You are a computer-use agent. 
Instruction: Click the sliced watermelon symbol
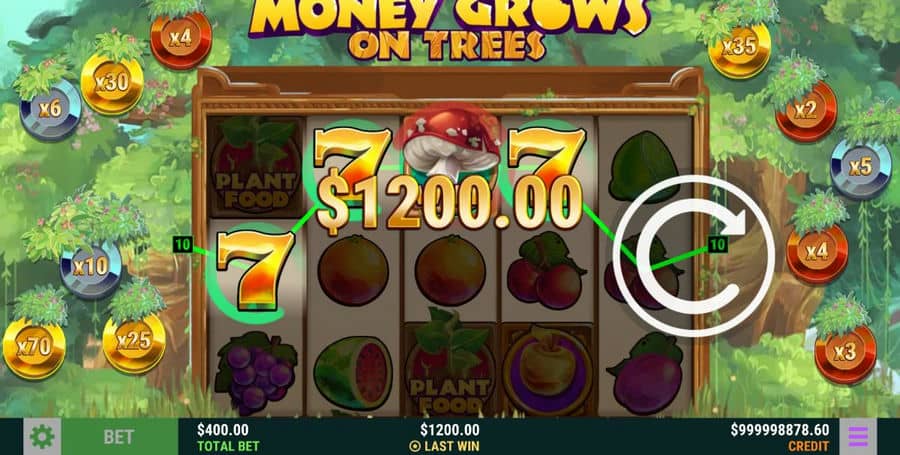[x=353, y=372]
